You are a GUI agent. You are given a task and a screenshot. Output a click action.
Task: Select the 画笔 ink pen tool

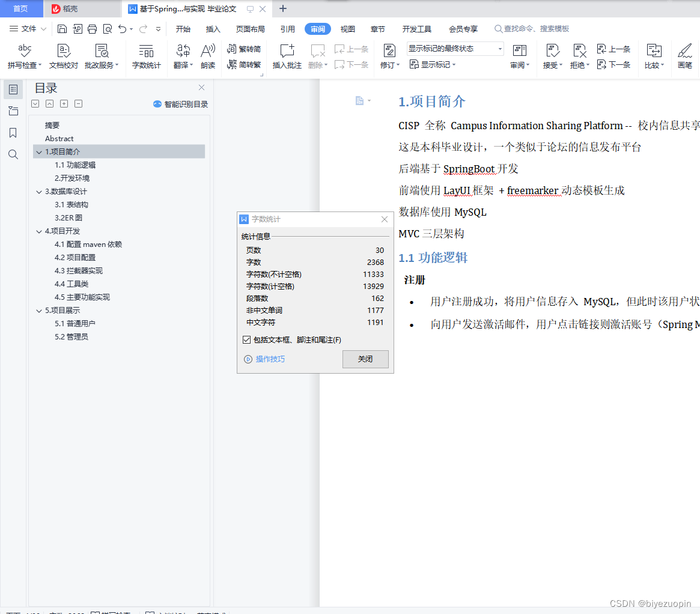click(686, 56)
